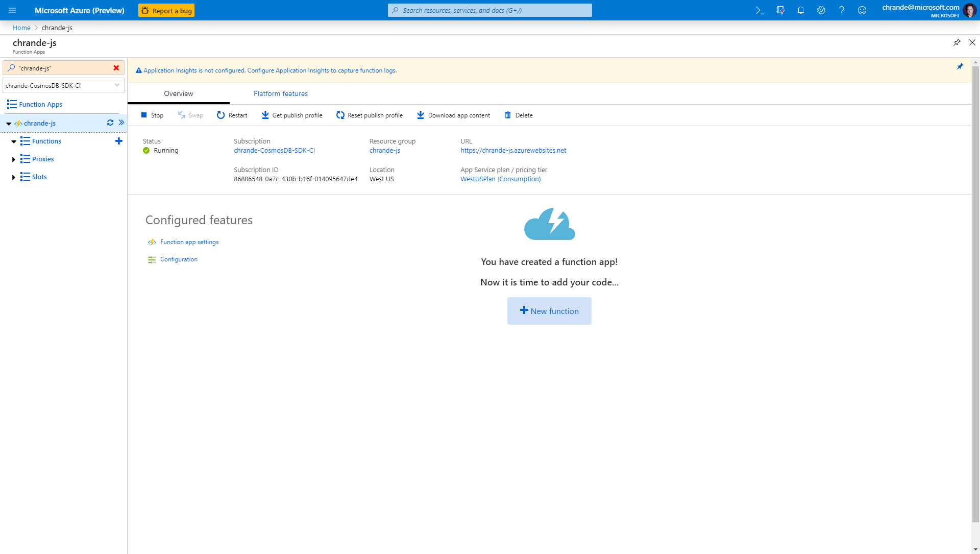Click Get publish profile
This screenshot has height=554, width=980.
(x=292, y=115)
